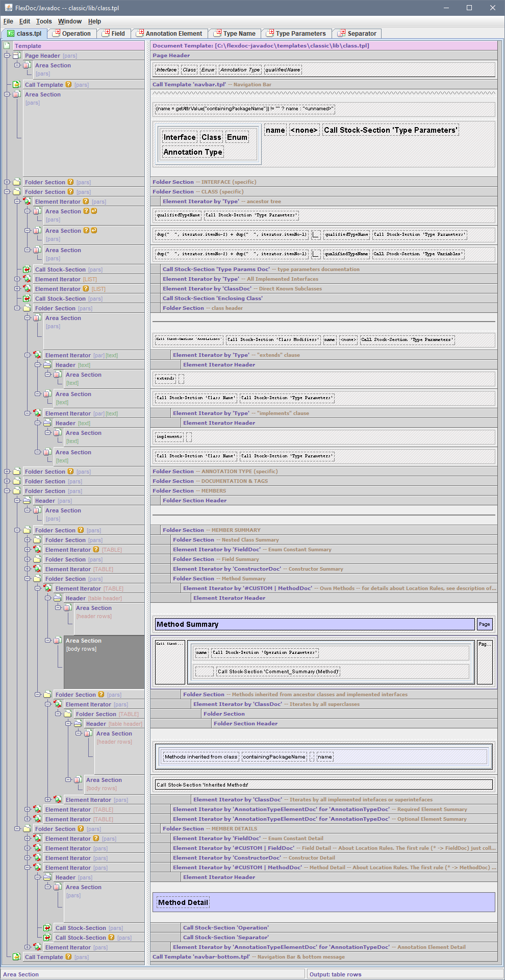Click the Page control beside Method Summary

click(x=484, y=624)
